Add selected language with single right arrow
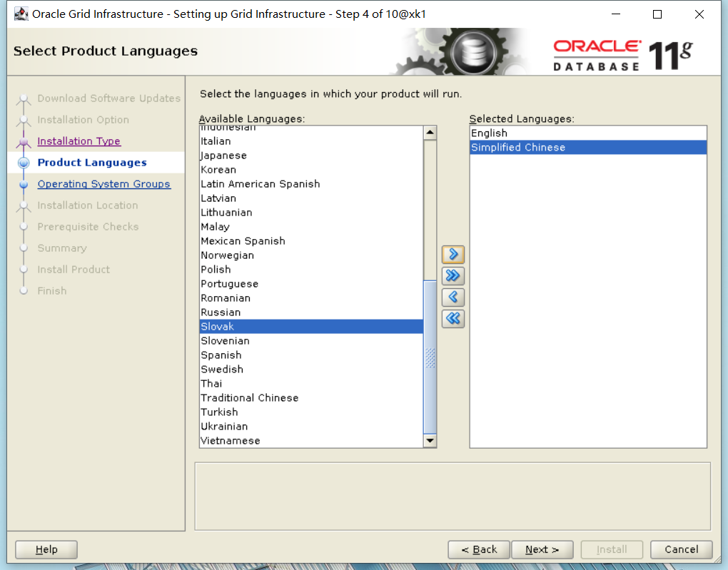Viewport: 728px width, 570px height. [453, 255]
